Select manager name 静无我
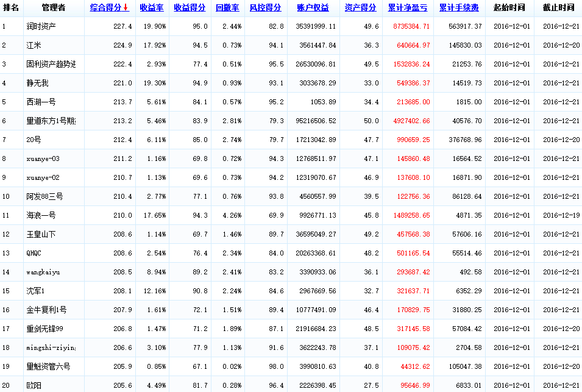Image resolution: width=582 pixels, height=392 pixels. [38, 83]
